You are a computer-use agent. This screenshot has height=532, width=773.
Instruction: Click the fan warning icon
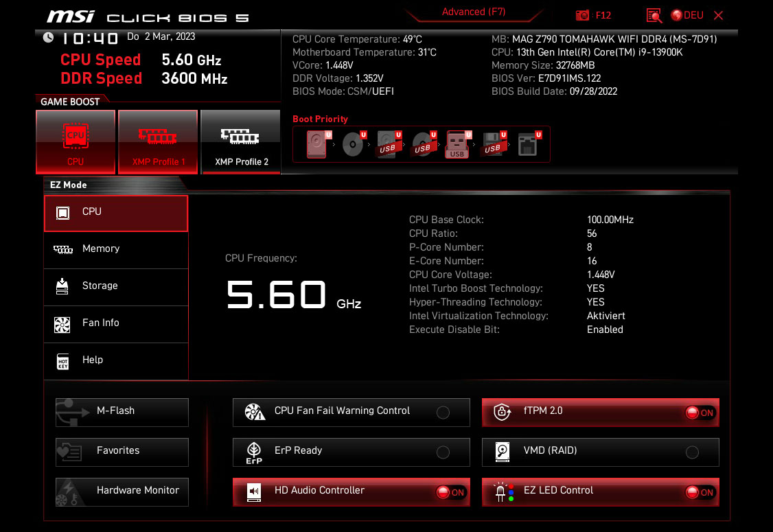(255, 412)
